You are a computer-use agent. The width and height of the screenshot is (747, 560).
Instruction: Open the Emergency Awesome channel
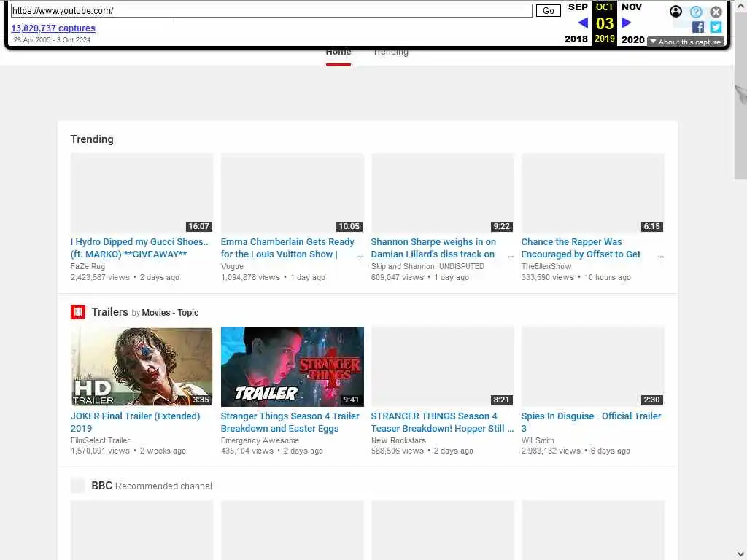tap(260, 440)
